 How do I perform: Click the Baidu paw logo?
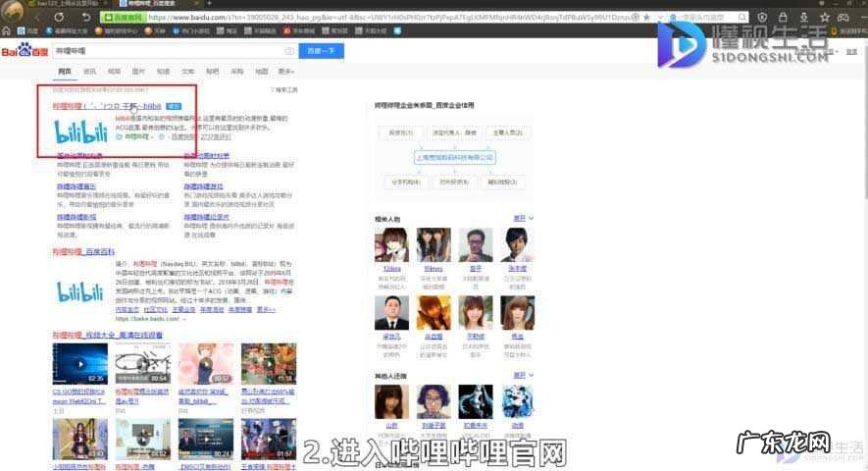tap(25, 50)
